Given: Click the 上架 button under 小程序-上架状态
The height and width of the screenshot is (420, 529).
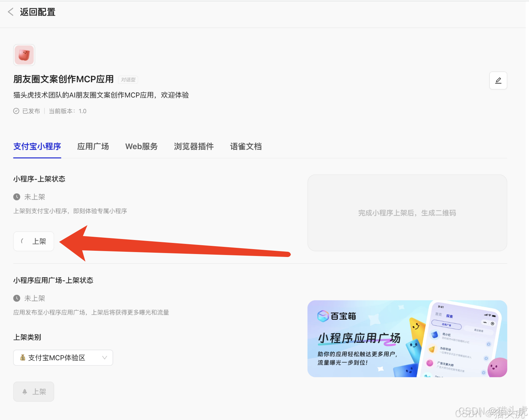Looking at the screenshot, I should click(x=34, y=241).
